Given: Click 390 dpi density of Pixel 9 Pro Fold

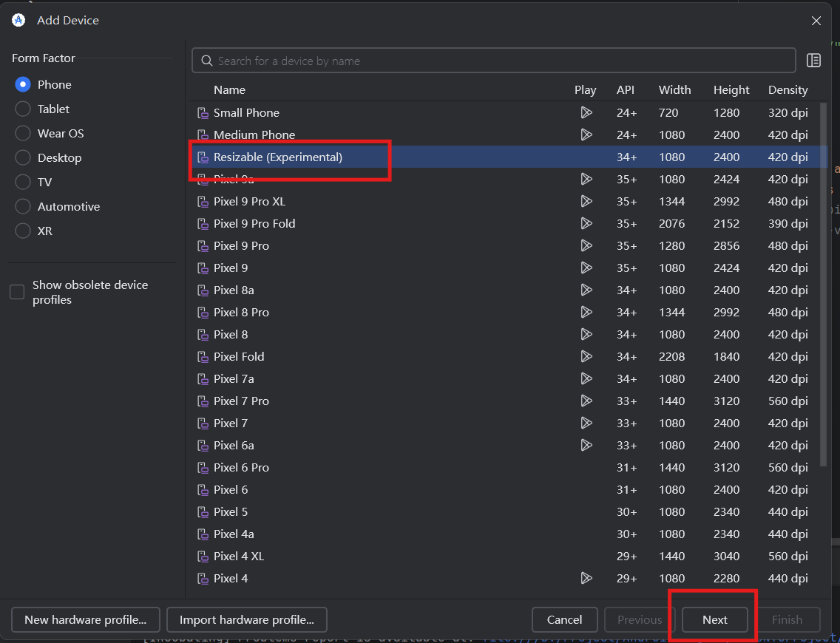Looking at the screenshot, I should (787, 223).
